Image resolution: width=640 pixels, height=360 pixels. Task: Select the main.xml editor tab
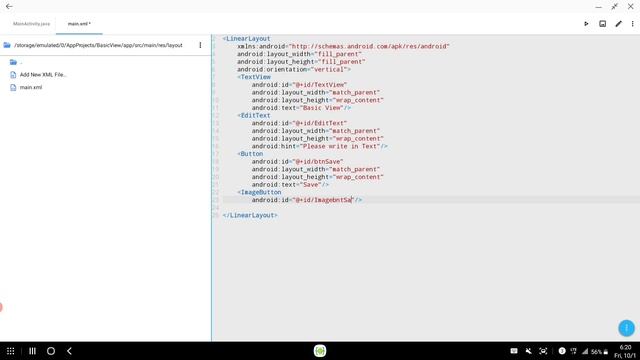pos(79,24)
